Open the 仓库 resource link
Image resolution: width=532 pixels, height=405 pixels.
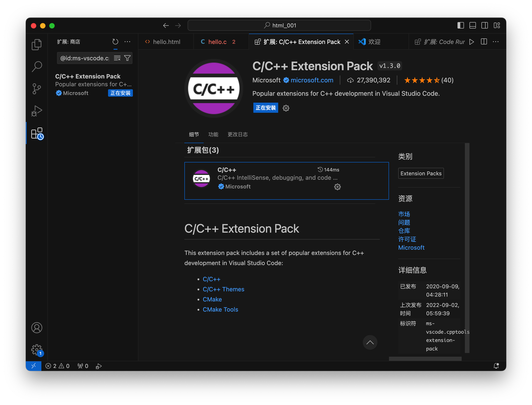(404, 231)
